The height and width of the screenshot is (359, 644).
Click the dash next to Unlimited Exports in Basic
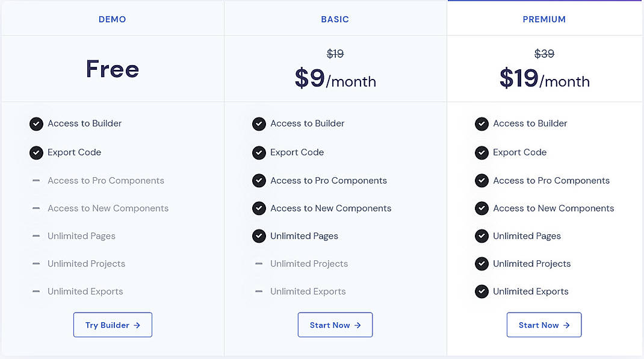258,291
